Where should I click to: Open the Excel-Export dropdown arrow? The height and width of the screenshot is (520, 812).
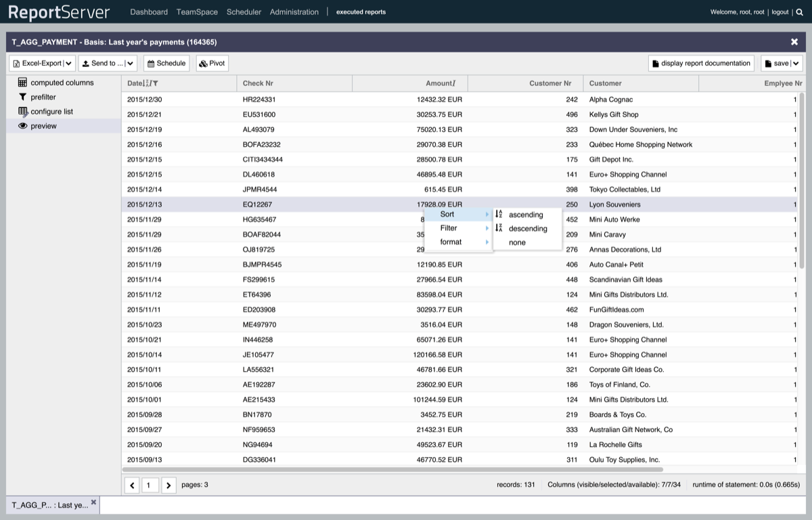click(x=68, y=64)
